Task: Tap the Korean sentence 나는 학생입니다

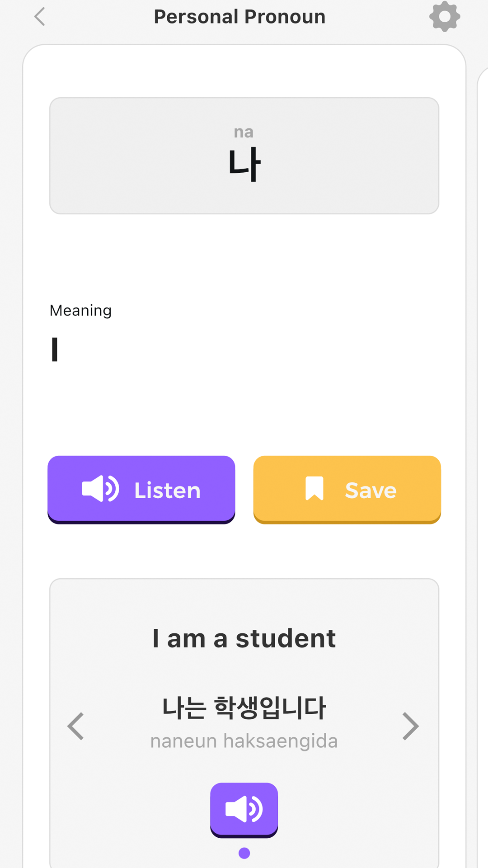Action: tap(244, 708)
